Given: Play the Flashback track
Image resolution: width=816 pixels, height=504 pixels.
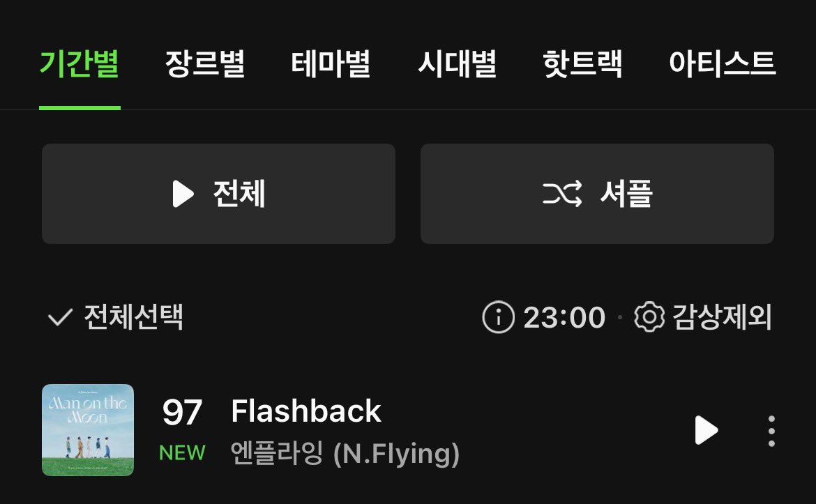Looking at the screenshot, I should click(707, 430).
